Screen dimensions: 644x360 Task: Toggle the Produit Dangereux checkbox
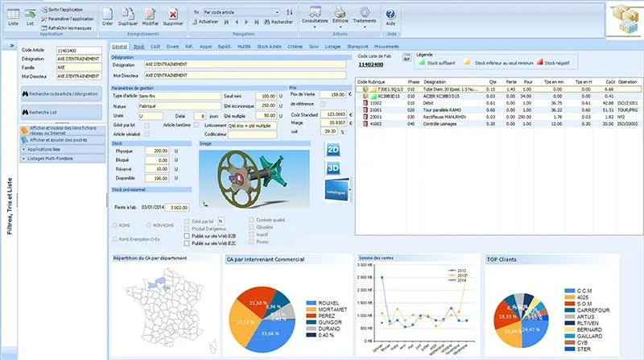pos(187,229)
